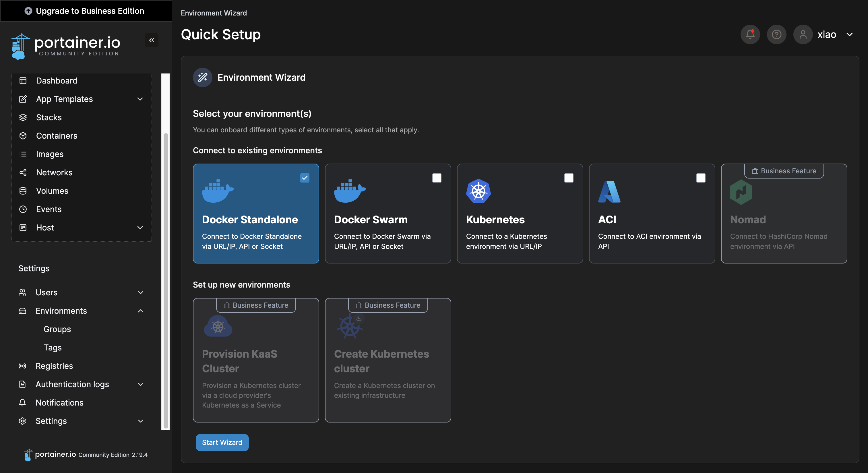Click Upgrade to Business Edition banner

(x=86, y=11)
